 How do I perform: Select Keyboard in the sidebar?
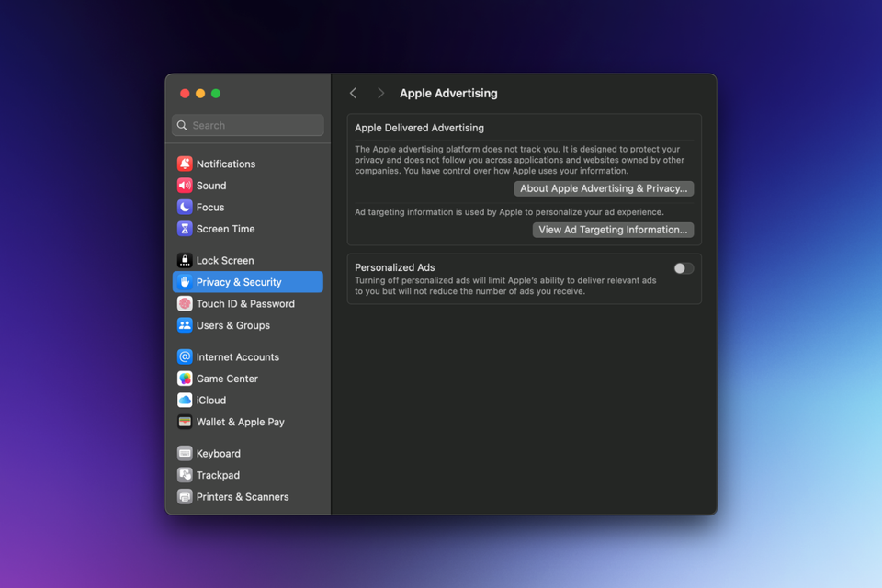point(218,454)
